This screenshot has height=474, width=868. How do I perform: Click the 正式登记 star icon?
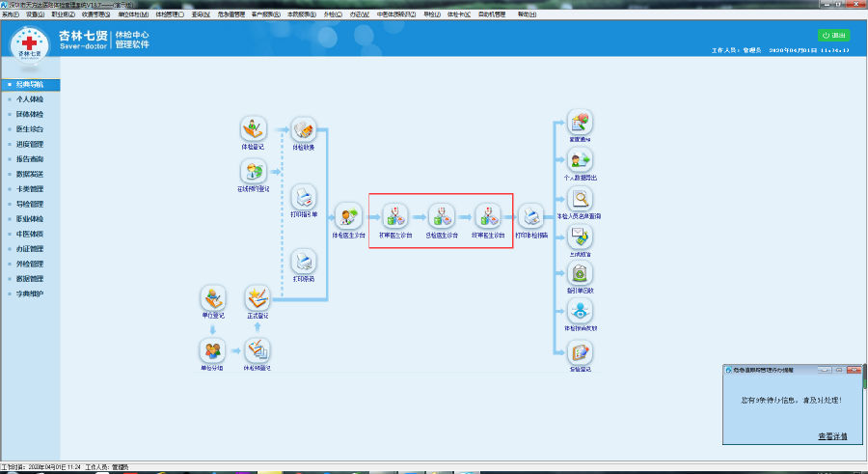pos(258,297)
